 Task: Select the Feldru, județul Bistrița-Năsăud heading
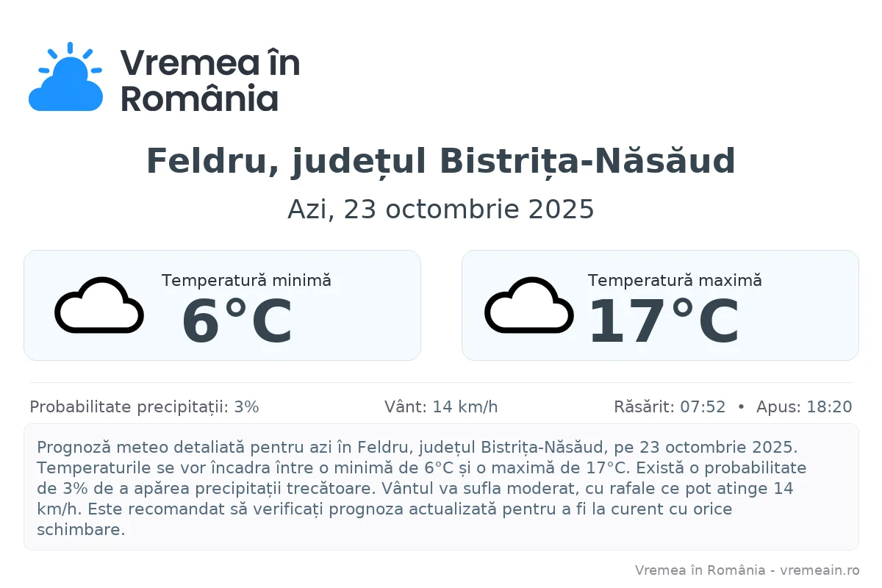[x=441, y=161]
